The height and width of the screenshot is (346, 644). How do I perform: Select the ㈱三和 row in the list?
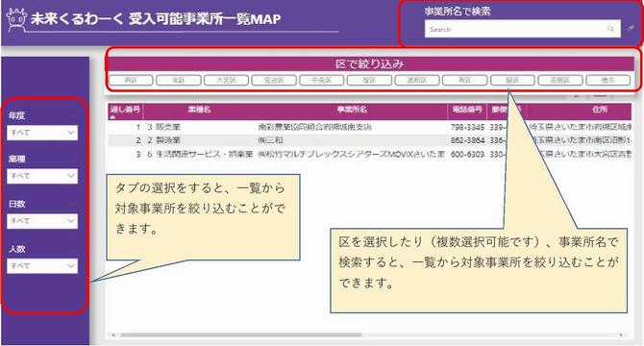[x=370, y=140]
